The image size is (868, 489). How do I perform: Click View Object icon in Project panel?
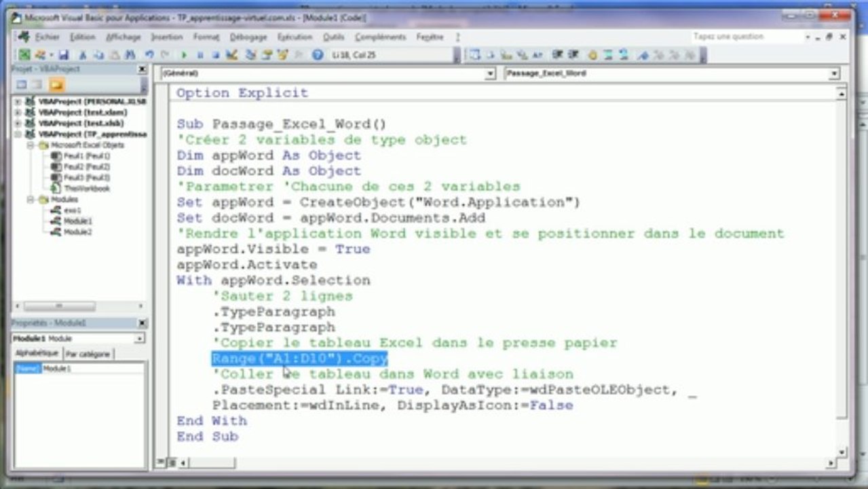click(37, 85)
